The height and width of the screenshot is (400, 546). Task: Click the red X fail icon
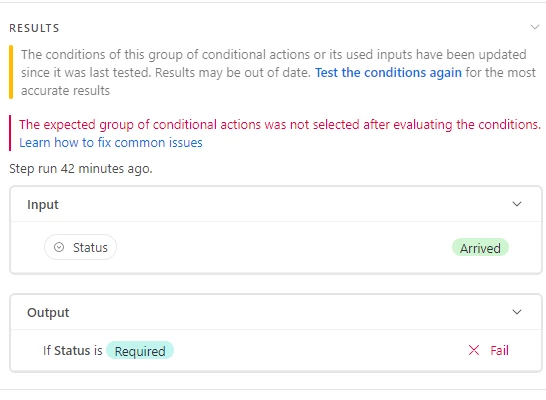tap(474, 350)
